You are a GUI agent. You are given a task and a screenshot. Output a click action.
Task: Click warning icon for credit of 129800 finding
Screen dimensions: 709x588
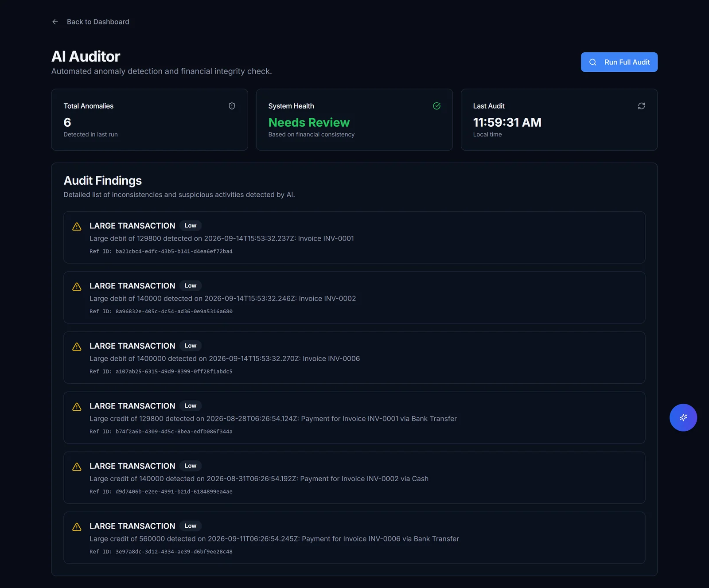tap(77, 407)
